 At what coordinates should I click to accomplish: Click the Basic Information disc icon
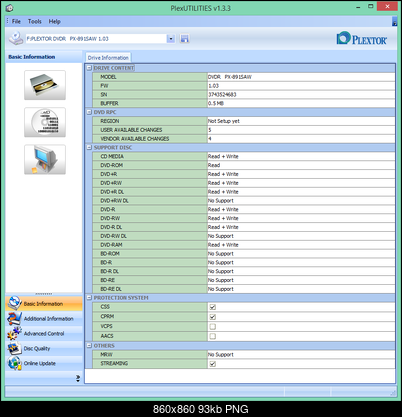(15, 303)
